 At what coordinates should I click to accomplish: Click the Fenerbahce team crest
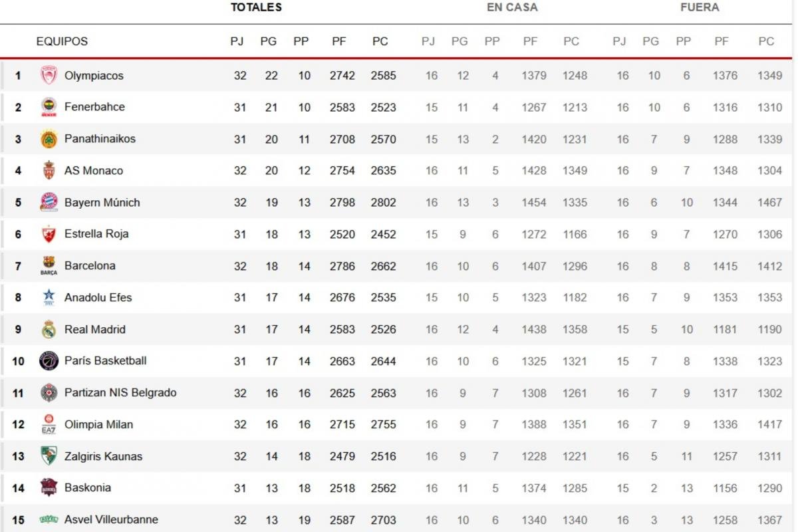pyautogui.click(x=49, y=107)
